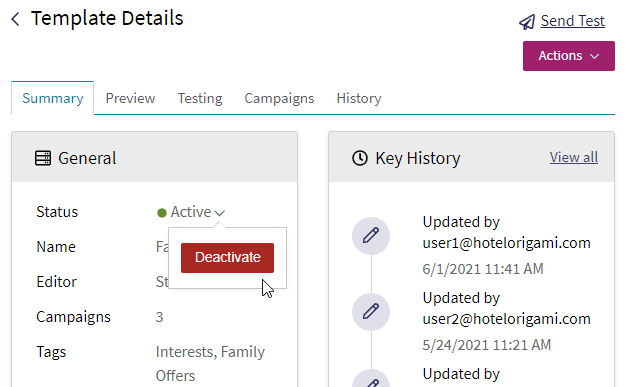Image resolution: width=625 pixels, height=387 pixels.
Task: Open the Send Test link
Action: tap(572, 21)
